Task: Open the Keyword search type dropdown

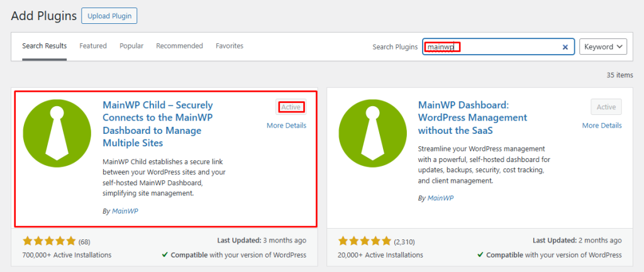Action: click(602, 46)
